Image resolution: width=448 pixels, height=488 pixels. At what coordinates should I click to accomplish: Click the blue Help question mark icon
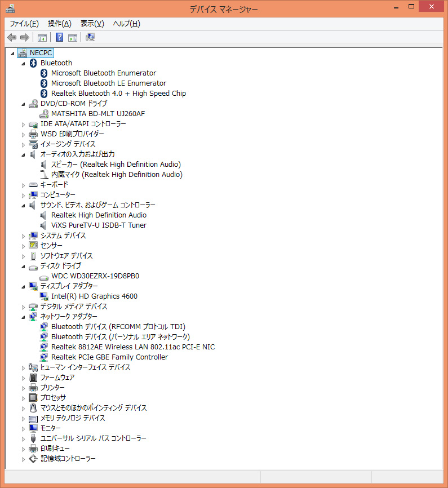pyautogui.click(x=59, y=38)
